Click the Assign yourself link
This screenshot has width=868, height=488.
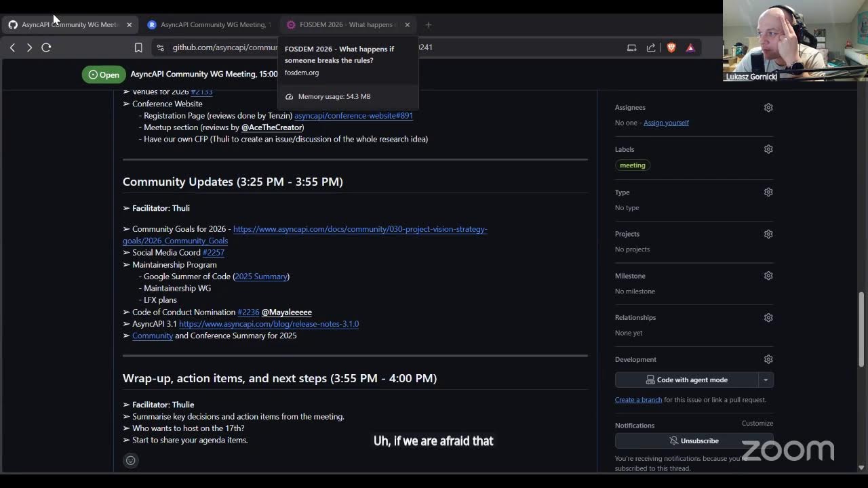[x=666, y=123]
